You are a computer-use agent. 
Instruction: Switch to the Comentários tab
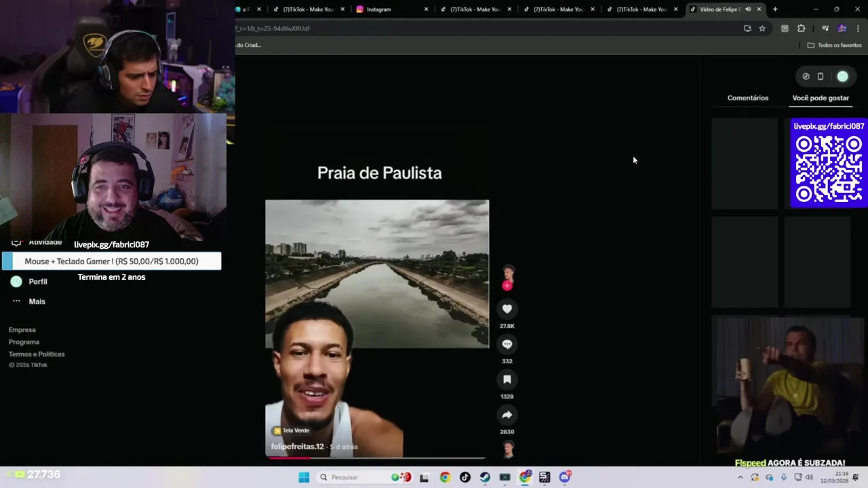pos(748,98)
